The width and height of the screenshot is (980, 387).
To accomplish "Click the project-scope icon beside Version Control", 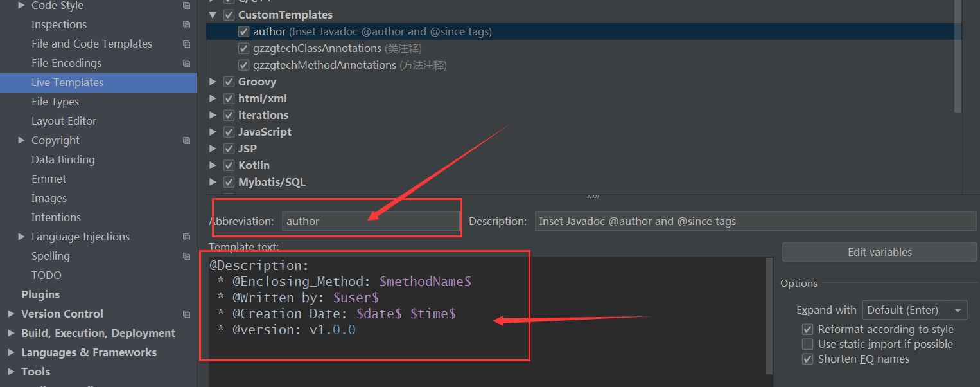I will tap(186, 314).
